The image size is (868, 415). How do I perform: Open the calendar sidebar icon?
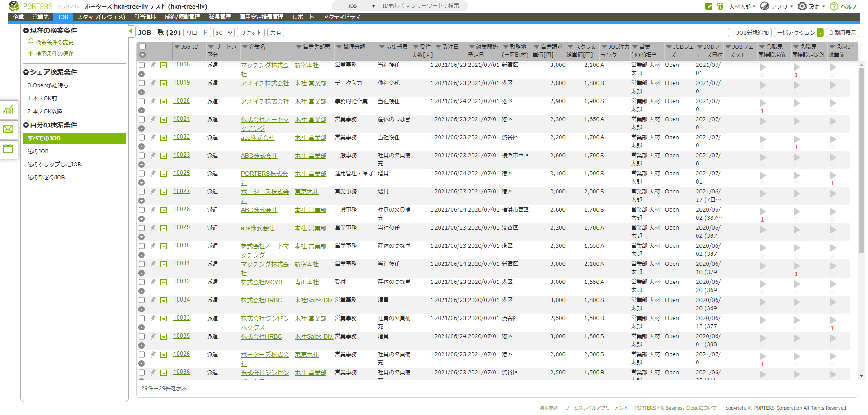point(9,149)
